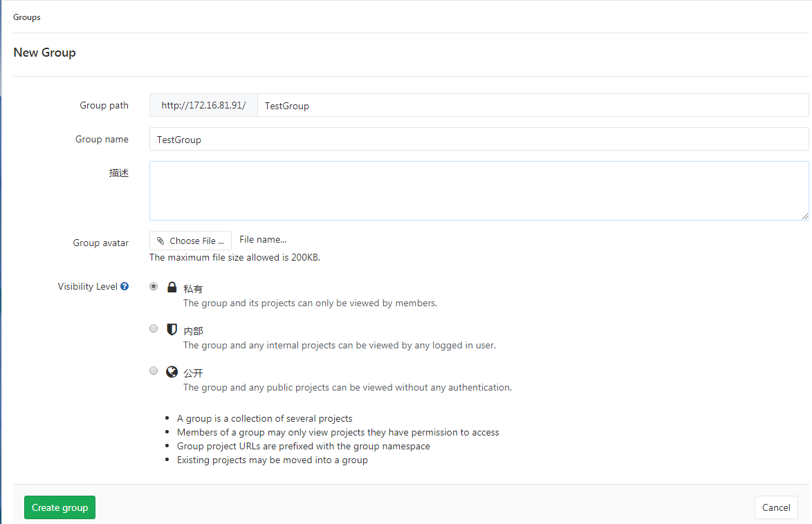Click the New Group page heading
This screenshot has width=812, height=524.
[44, 53]
